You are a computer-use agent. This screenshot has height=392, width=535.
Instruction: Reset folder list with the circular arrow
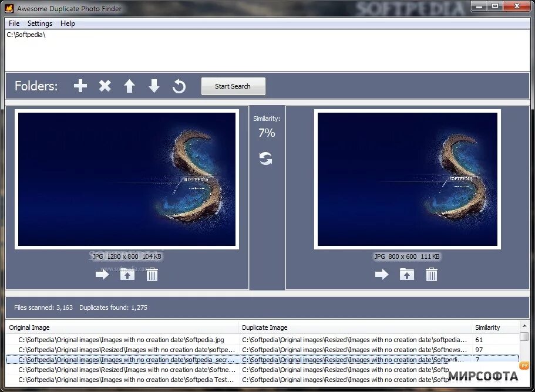(179, 86)
